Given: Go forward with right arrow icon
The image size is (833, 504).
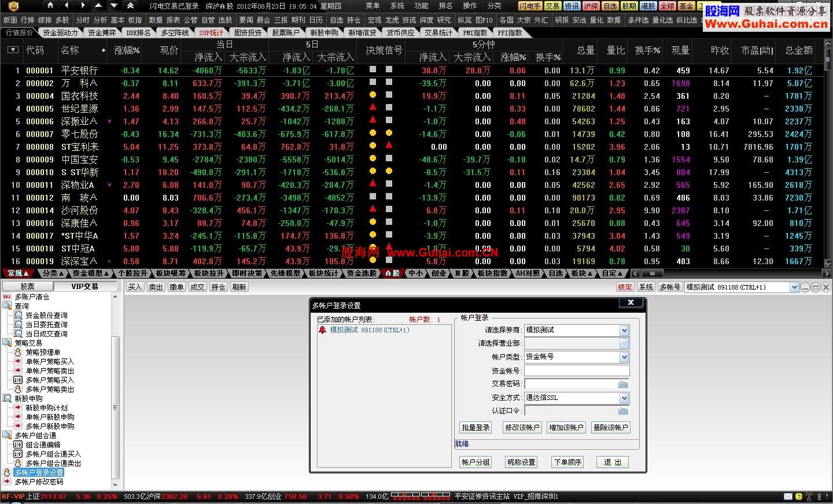Looking at the screenshot, I should point(83,6).
